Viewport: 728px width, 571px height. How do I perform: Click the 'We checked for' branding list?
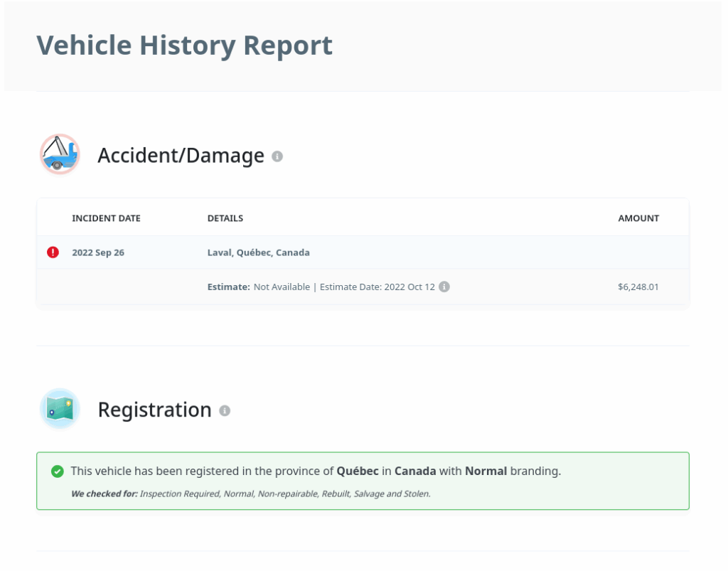tap(251, 494)
